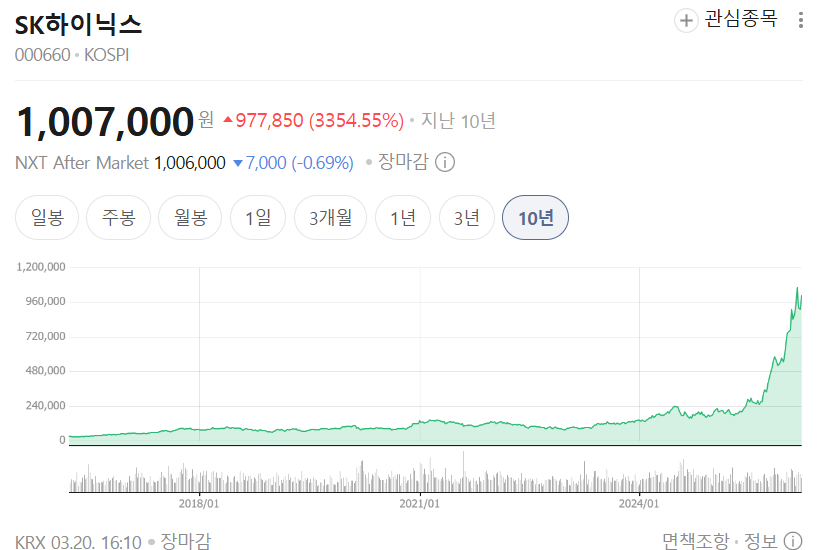This screenshot has height=550, width=823.
Task: Click volume bars near 2021/01 marker
Action: click(x=420, y=480)
